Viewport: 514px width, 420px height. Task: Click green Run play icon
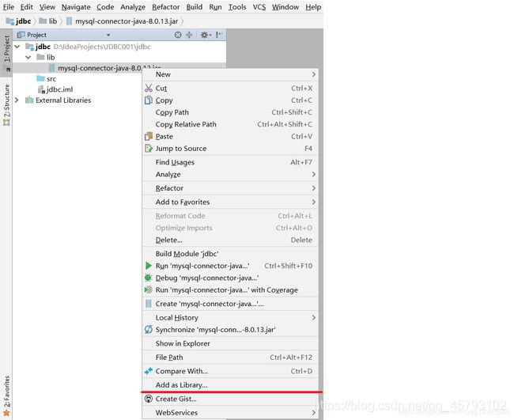[x=149, y=266]
